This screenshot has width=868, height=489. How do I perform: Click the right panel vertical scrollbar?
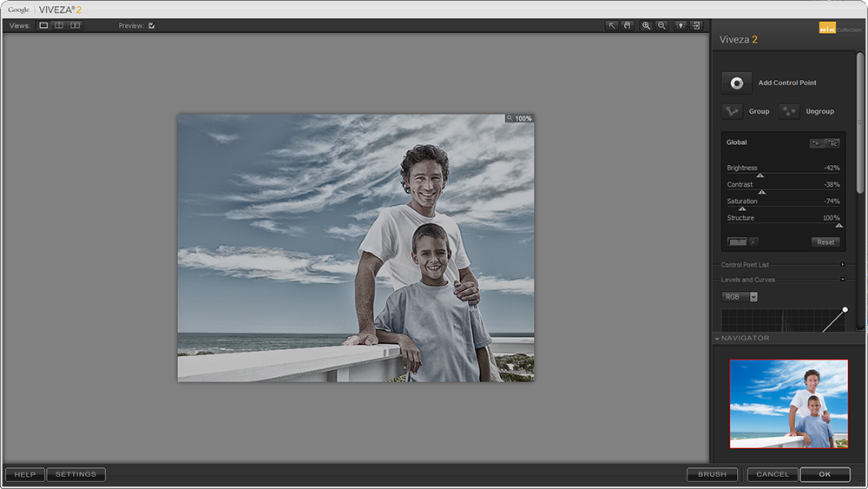click(859, 123)
